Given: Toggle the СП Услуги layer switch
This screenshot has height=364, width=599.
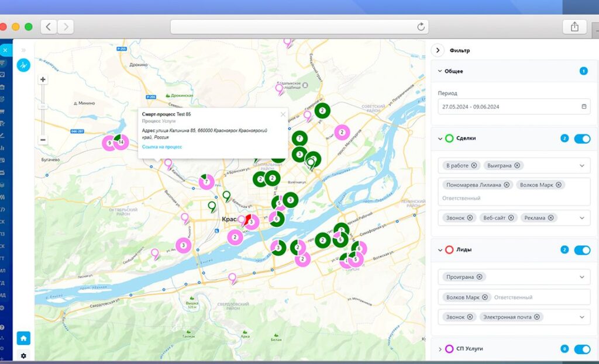Looking at the screenshot, I should (582, 349).
